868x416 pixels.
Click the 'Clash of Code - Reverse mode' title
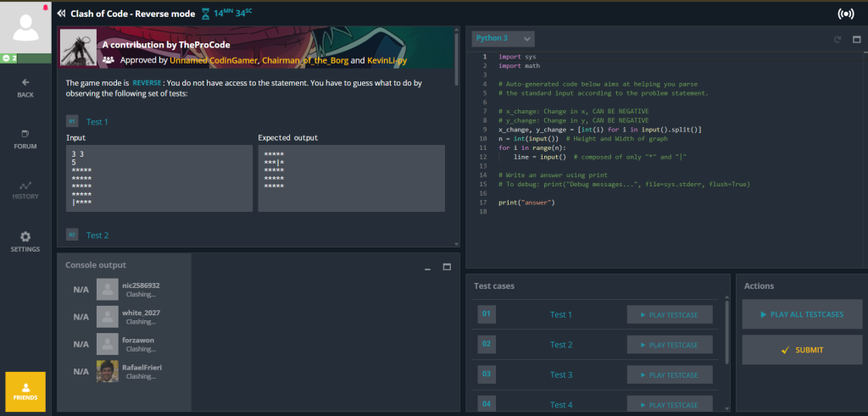pyautogui.click(x=133, y=14)
